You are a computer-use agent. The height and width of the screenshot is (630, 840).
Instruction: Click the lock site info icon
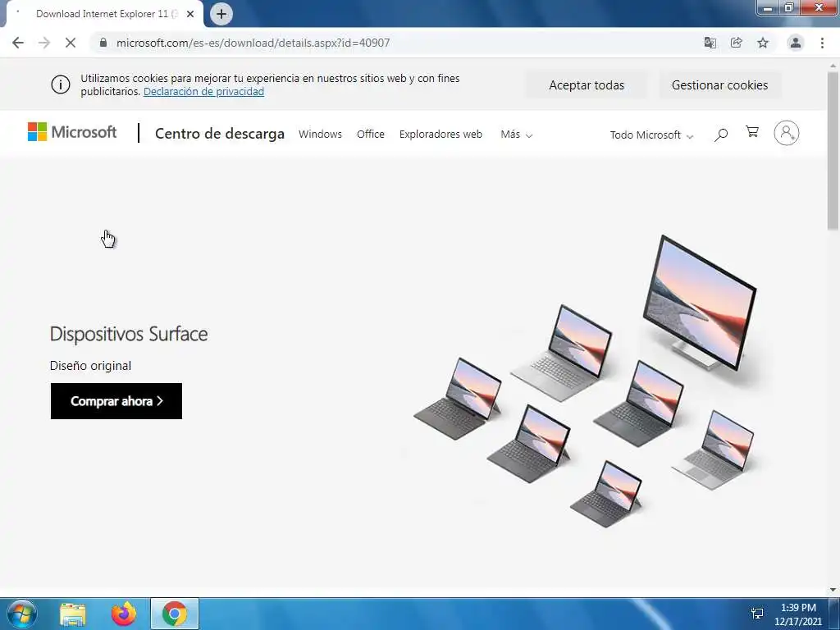point(103,43)
